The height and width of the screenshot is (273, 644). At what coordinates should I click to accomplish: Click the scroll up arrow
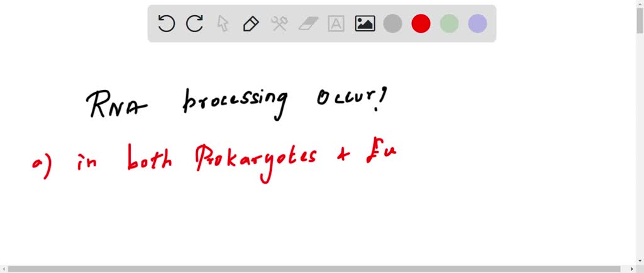pos(640,3)
